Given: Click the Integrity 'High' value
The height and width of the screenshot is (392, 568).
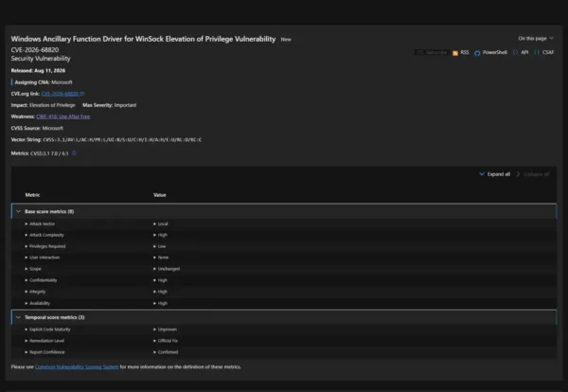Looking at the screenshot, I should pyautogui.click(x=162, y=292).
